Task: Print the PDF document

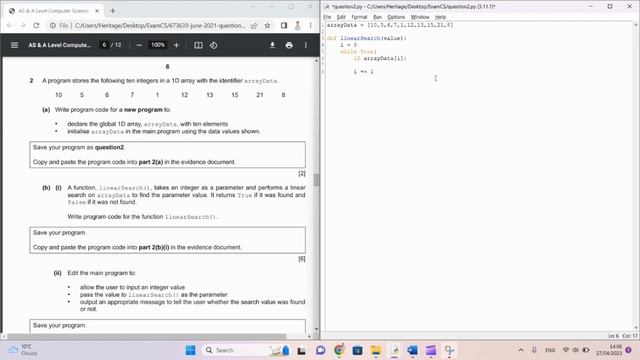Action: pyautogui.click(x=289, y=45)
